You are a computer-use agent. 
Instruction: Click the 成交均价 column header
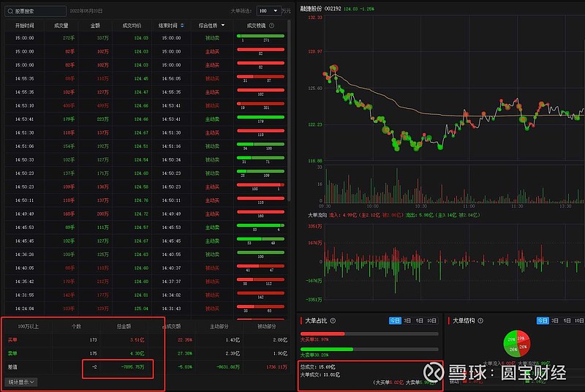coord(132,26)
